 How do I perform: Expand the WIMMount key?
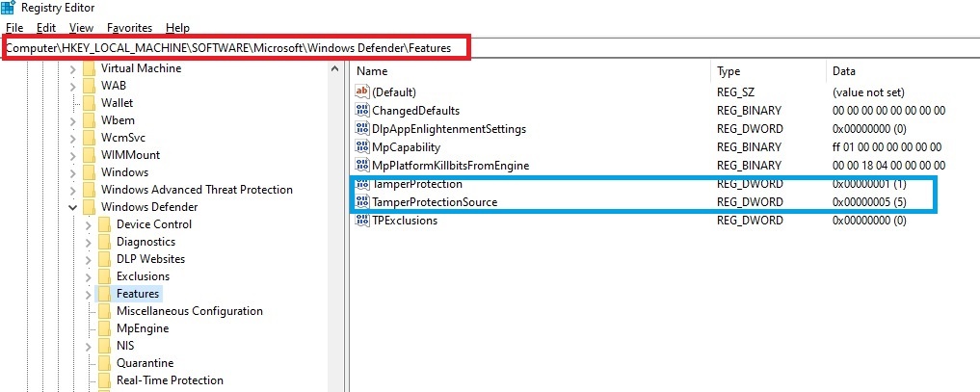pos(73,155)
